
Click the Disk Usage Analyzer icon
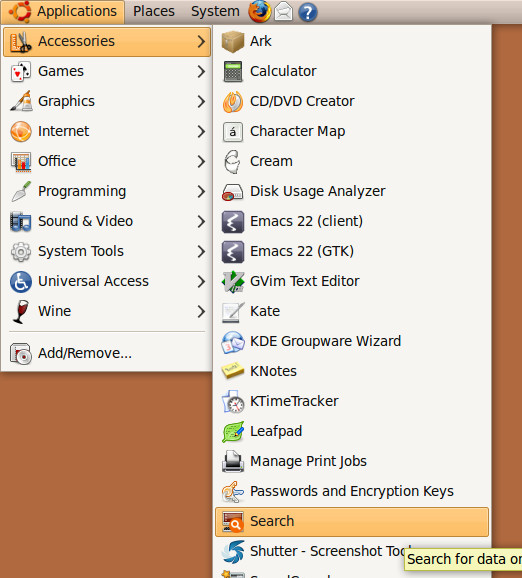point(233,192)
